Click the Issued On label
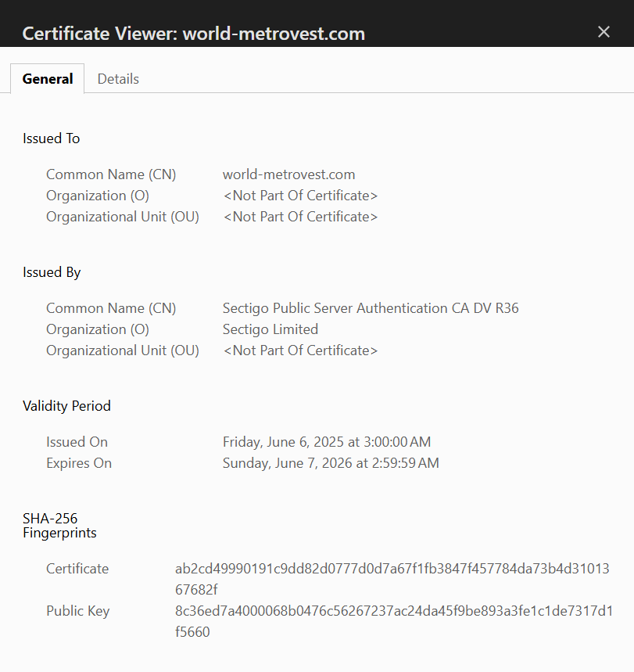Screen dimensions: 634x672 77,442
